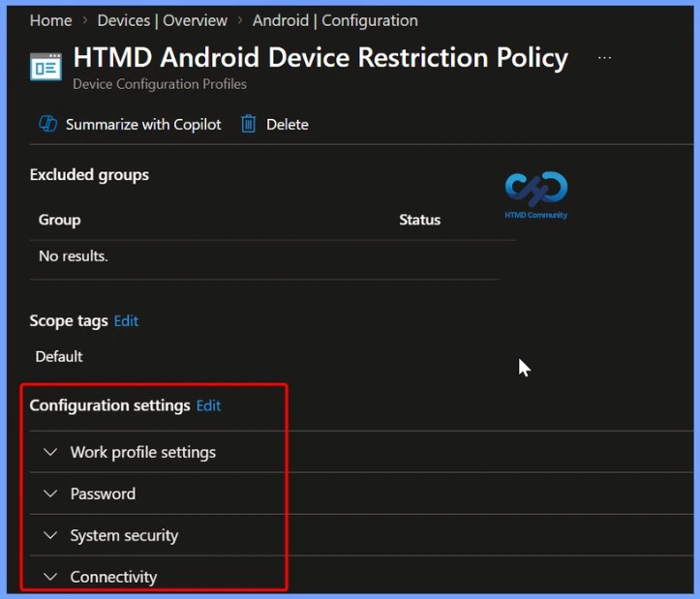Click the No results. row text
700x599 pixels.
click(x=74, y=256)
